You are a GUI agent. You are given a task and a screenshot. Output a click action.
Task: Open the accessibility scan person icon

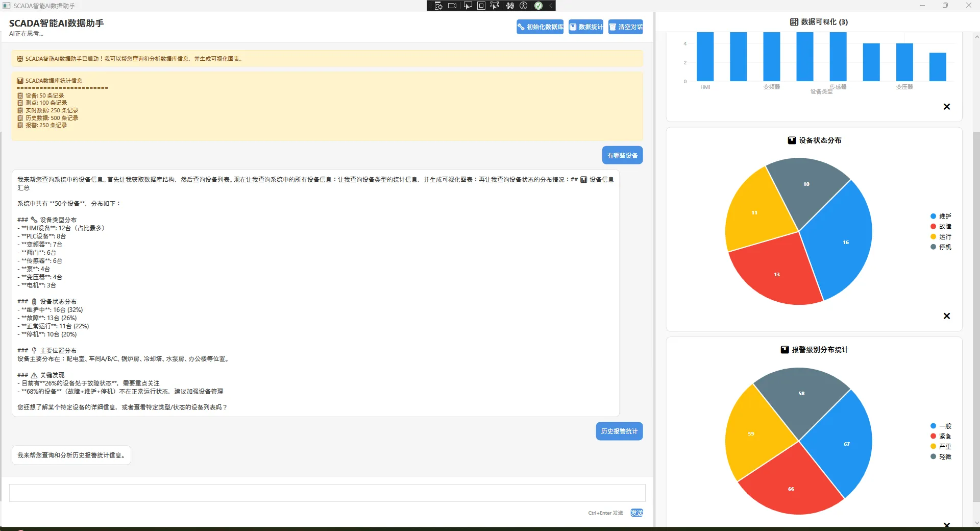click(x=524, y=6)
